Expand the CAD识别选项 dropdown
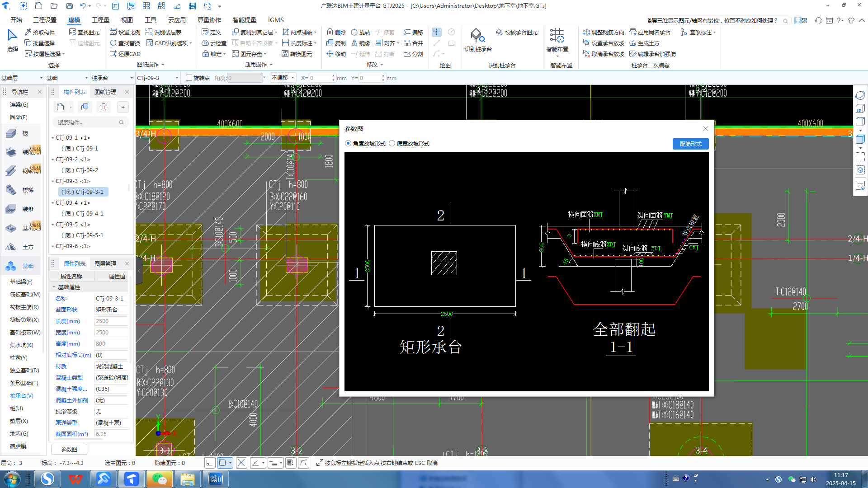 (191, 43)
